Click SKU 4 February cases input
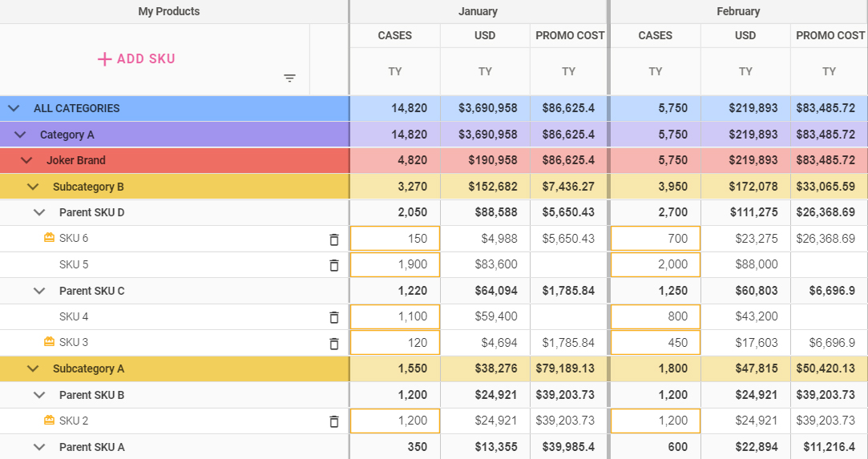 (x=655, y=317)
